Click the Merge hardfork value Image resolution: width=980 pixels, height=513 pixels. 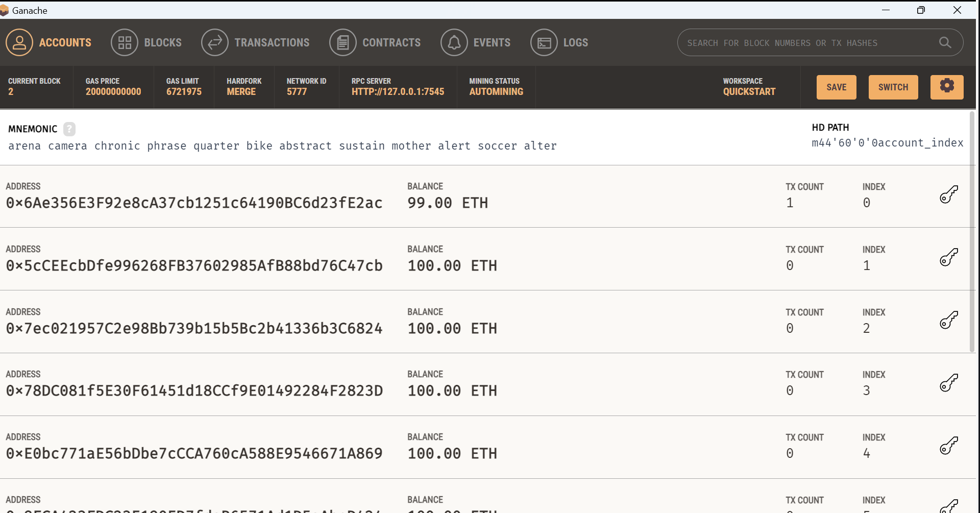[x=241, y=92]
